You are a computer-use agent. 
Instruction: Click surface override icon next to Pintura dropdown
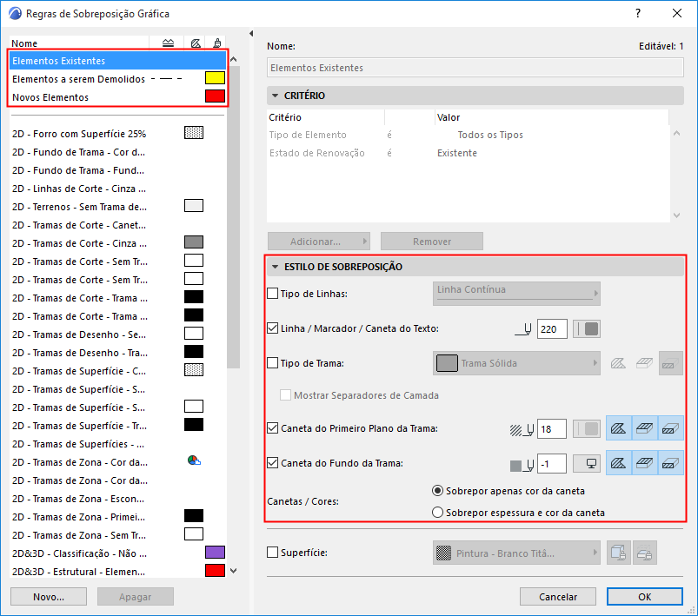[x=619, y=553]
